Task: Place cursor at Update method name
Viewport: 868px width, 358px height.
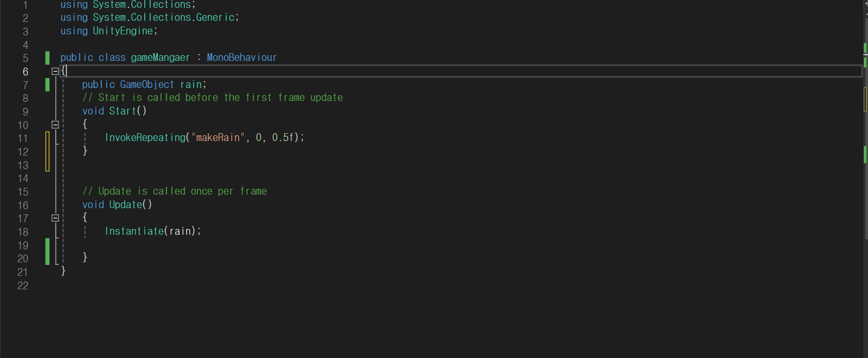Action: point(126,204)
